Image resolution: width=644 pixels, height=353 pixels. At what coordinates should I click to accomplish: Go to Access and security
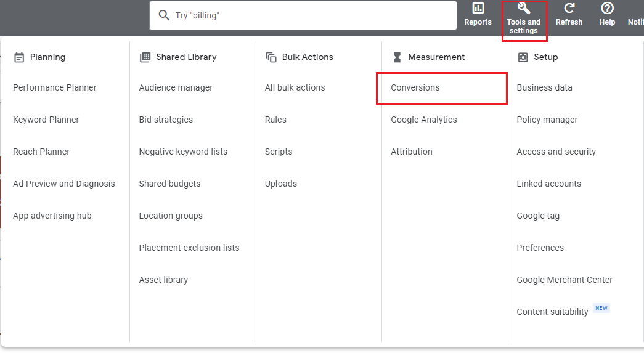pyautogui.click(x=556, y=152)
